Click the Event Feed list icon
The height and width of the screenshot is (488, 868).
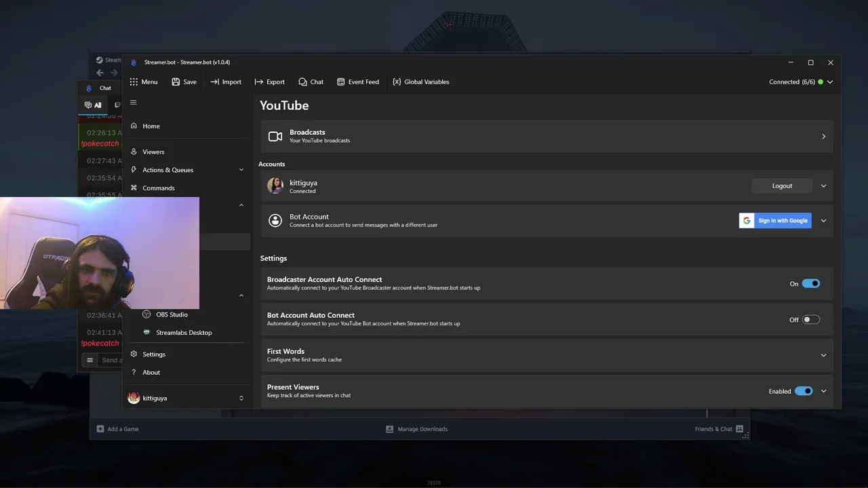click(340, 82)
